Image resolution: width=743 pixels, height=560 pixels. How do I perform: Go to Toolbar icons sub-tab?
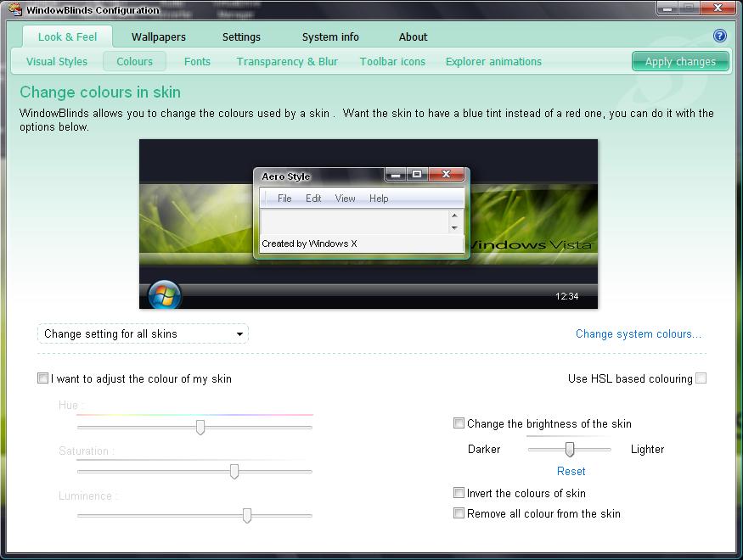[392, 62]
